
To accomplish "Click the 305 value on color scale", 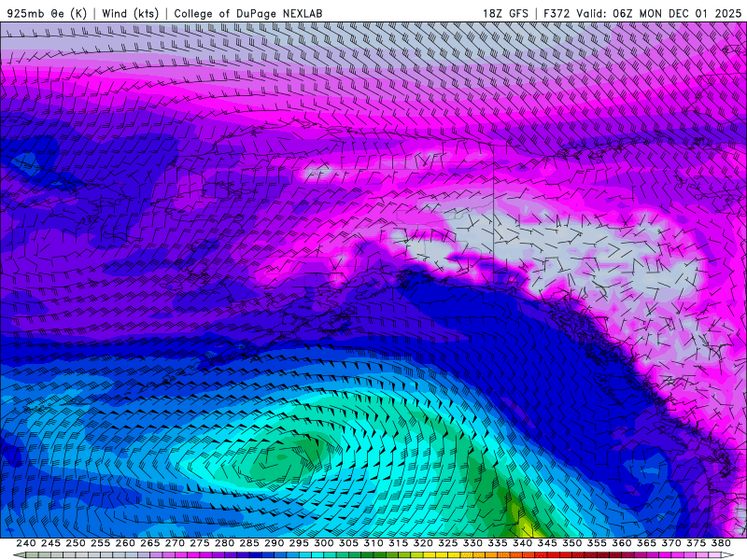I will click(348, 543).
